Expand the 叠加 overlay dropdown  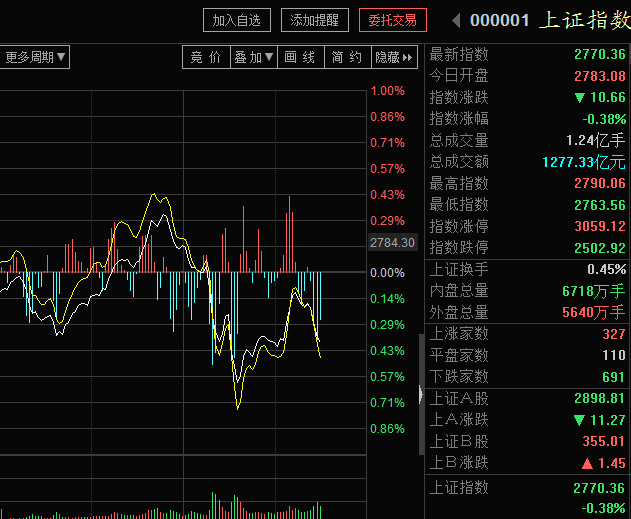click(x=254, y=57)
